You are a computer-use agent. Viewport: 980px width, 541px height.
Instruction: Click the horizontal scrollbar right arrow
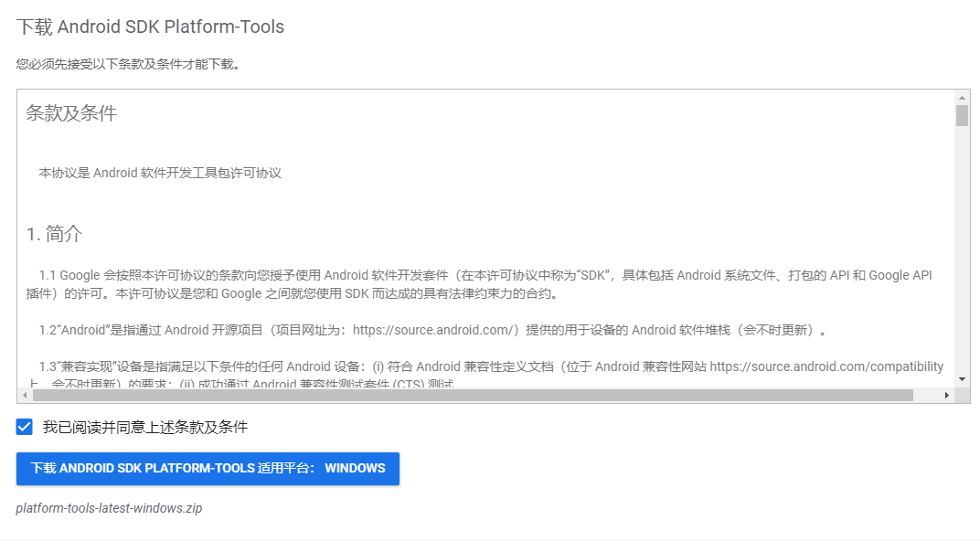click(947, 396)
